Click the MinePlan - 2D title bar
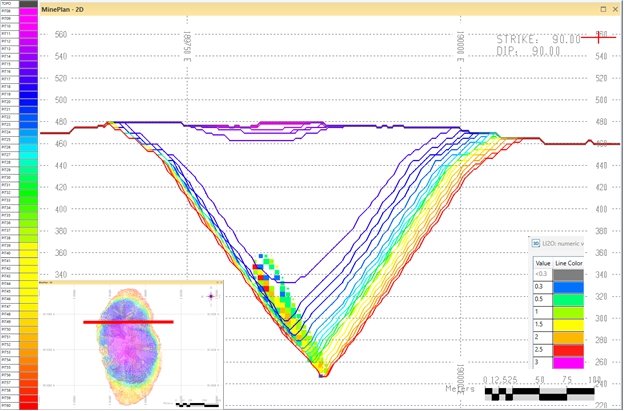Viewport: 624px width, 411px height. coord(300,7)
